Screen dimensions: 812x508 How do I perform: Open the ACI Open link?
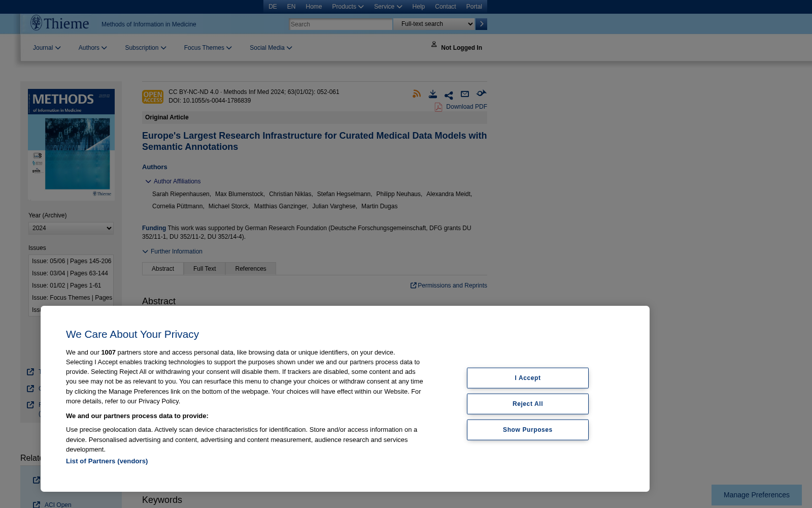pos(58,505)
